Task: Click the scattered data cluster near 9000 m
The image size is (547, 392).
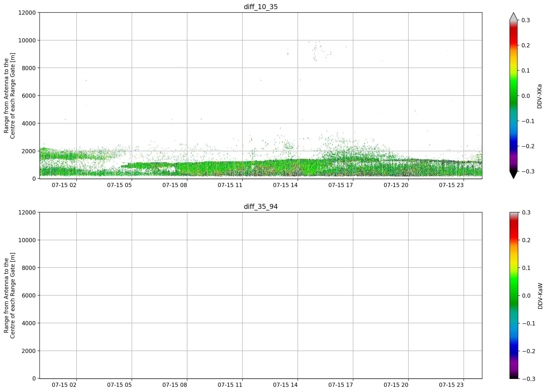Action: [x=318, y=51]
